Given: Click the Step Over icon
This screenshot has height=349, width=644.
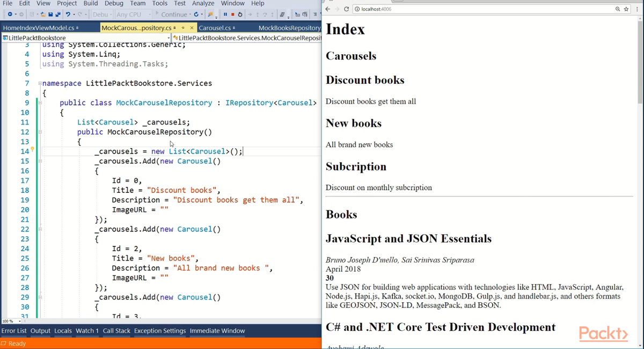Looking at the screenshot, I should [265, 14].
